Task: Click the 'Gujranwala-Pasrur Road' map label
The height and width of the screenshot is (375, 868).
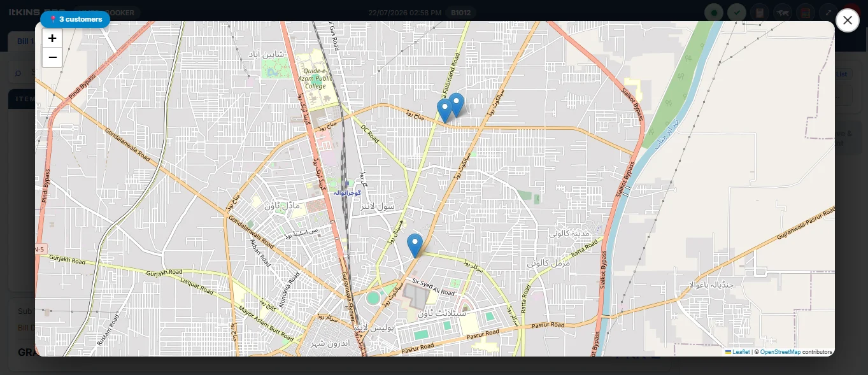Action: click(x=806, y=225)
